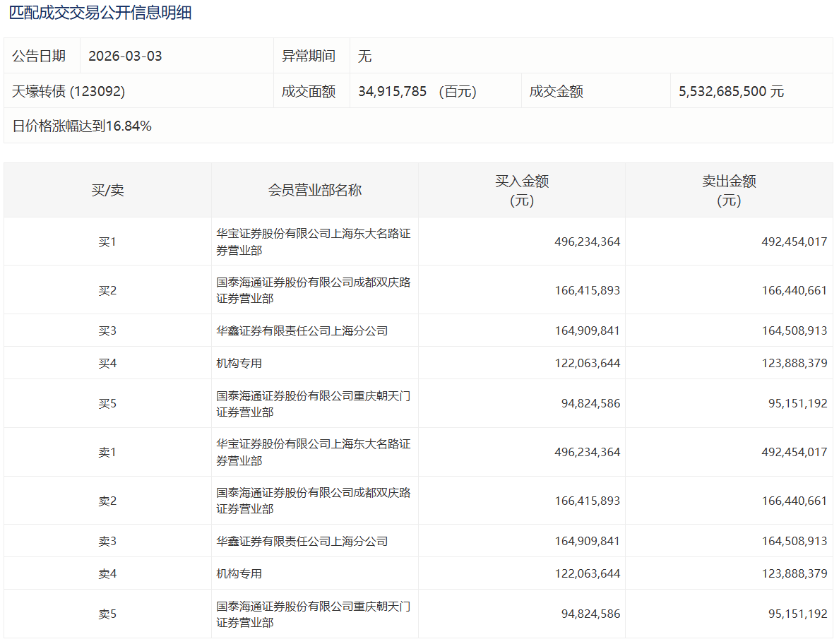
Task: Click the 成交金额 value 5,532,685,500 元
Action: 731,91
